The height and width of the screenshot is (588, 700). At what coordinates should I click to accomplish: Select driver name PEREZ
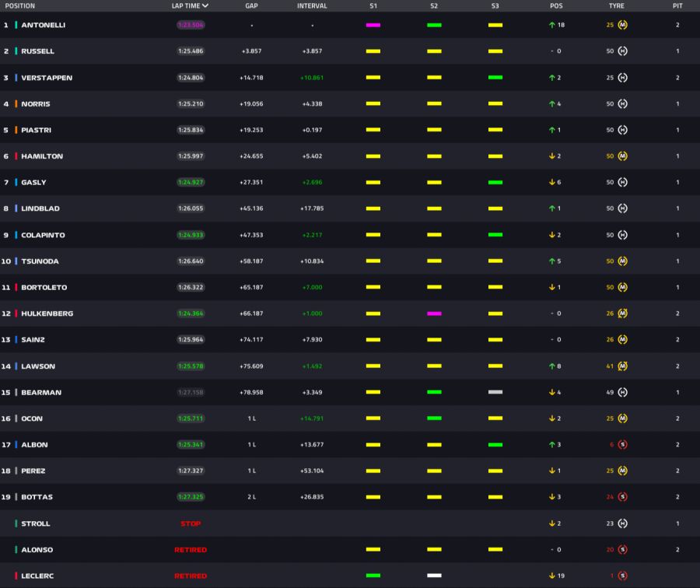coord(33,471)
